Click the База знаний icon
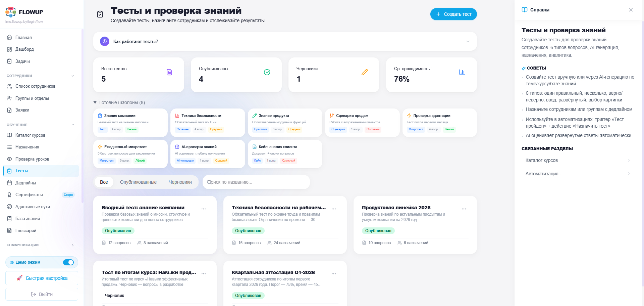This screenshot has width=644, height=306. (x=9, y=219)
